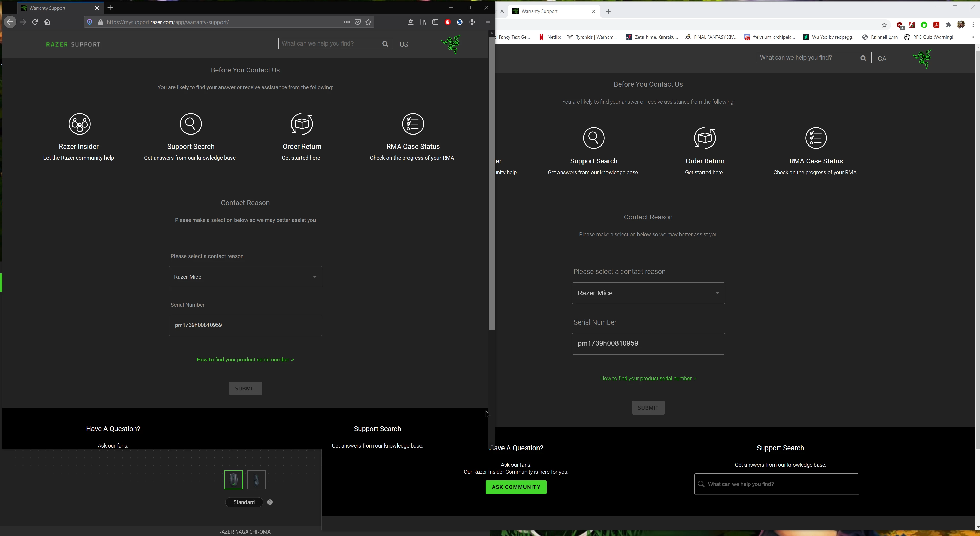The height and width of the screenshot is (536, 980).
Task: Click inside the Serial Number input field
Action: pyautogui.click(x=245, y=325)
